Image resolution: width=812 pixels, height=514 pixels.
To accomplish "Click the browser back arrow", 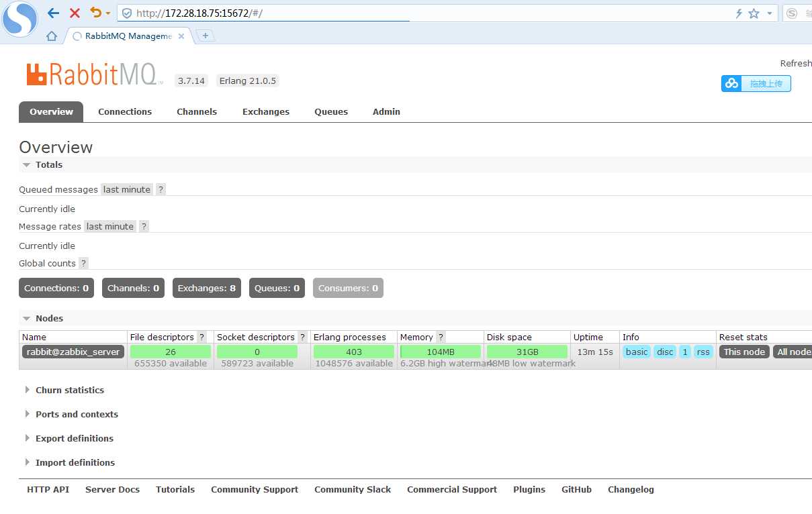I will (x=54, y=13).
